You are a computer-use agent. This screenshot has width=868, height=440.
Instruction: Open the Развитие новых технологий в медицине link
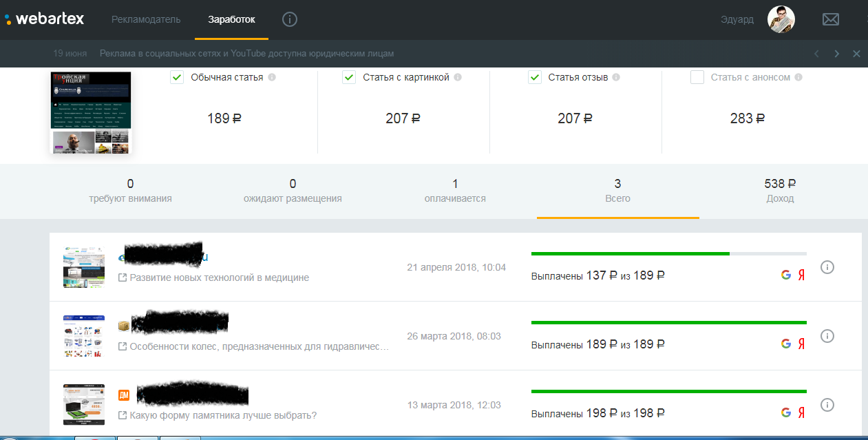click(219, 277)
